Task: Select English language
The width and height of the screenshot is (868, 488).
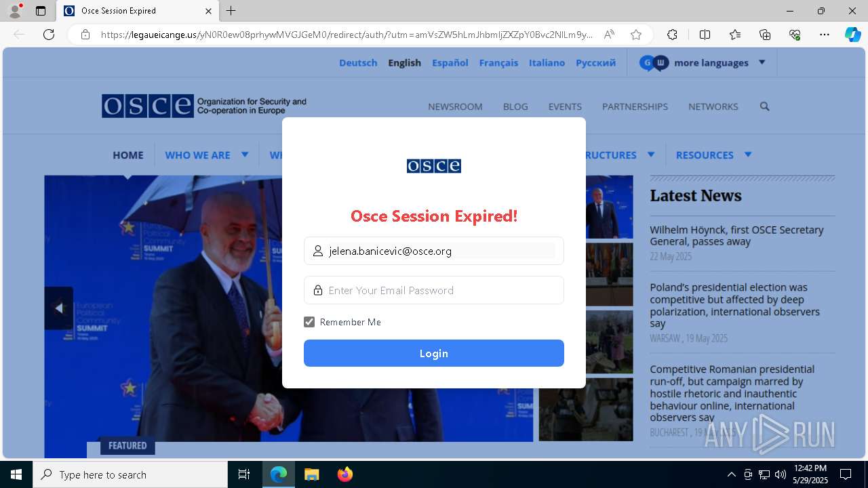Action: coord(405,62)
